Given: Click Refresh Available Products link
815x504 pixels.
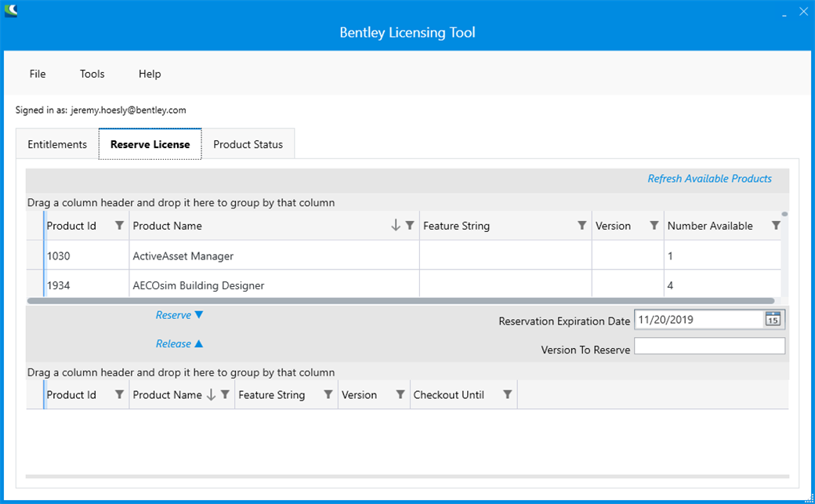Looking at the screenshot, I should tap(709, 179).
